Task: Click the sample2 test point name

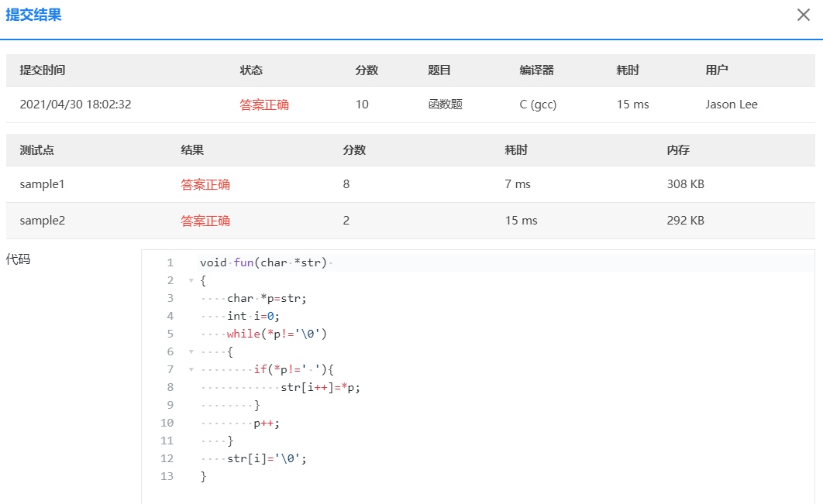Action: tap(43, 221)
